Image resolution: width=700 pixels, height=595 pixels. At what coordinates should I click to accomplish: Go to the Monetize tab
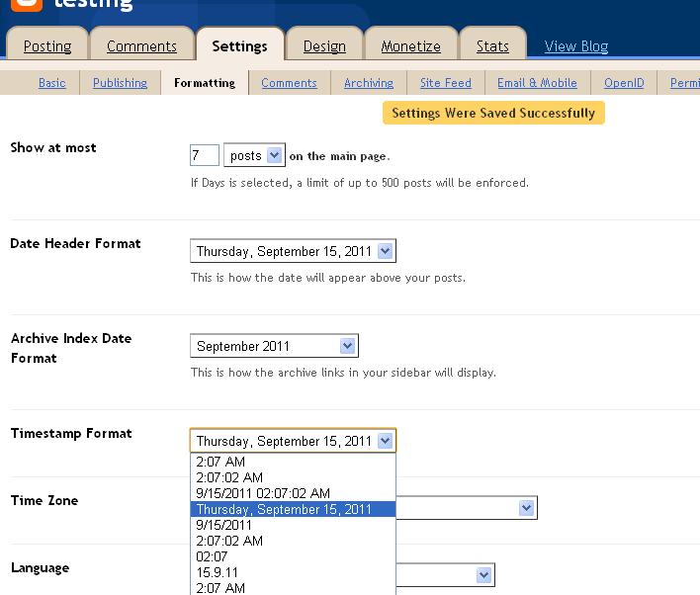click(x=410, y=46)
